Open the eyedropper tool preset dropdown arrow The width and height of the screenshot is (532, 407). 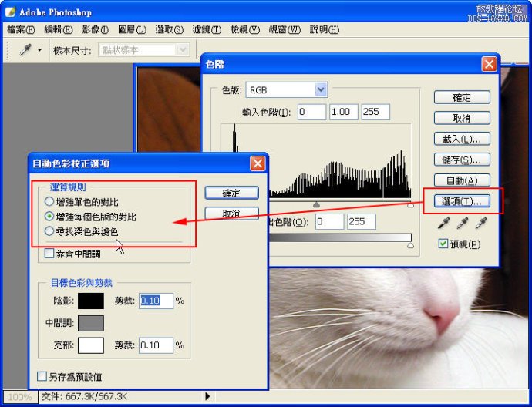pos(39,50)
